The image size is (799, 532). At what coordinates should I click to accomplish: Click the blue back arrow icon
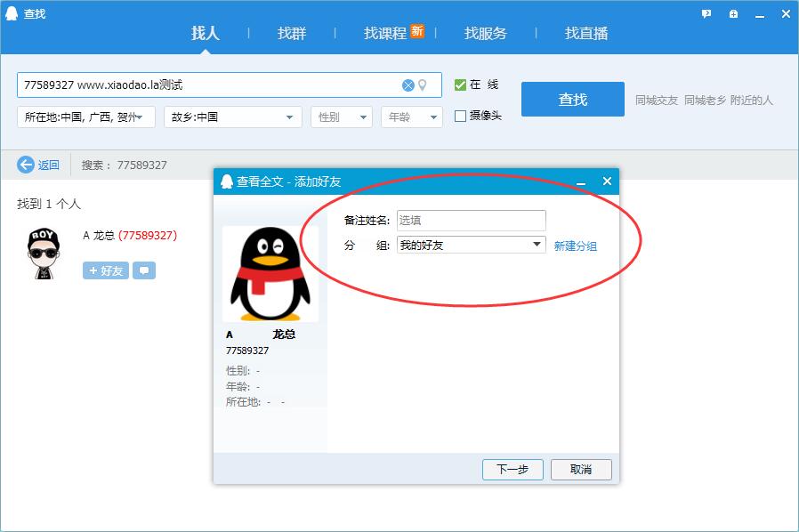pyautogui.click(x=26, y=165)
